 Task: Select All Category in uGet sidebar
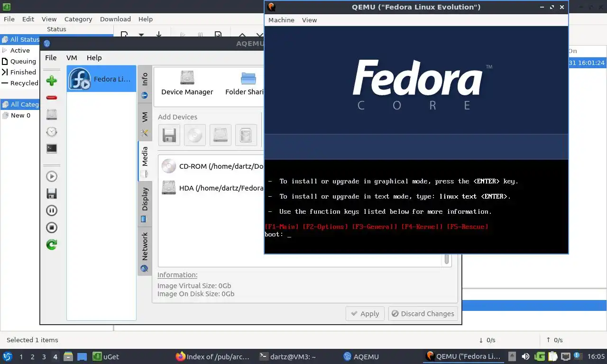click(20, 104)
